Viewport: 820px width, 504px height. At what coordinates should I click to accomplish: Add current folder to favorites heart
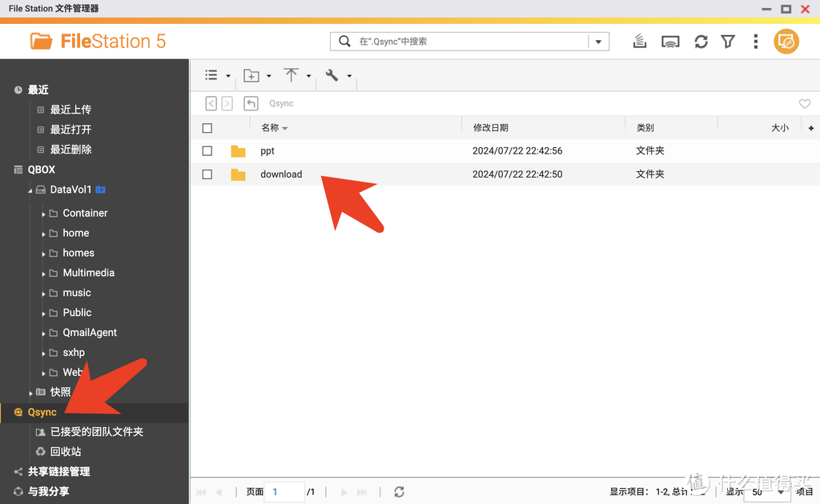805,104
